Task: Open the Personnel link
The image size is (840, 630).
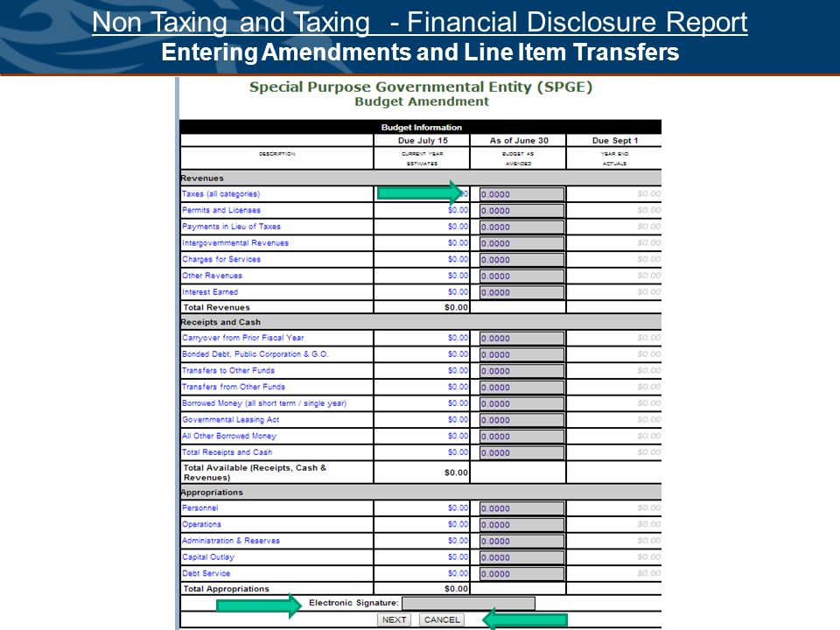Action: tap(199, 507)
